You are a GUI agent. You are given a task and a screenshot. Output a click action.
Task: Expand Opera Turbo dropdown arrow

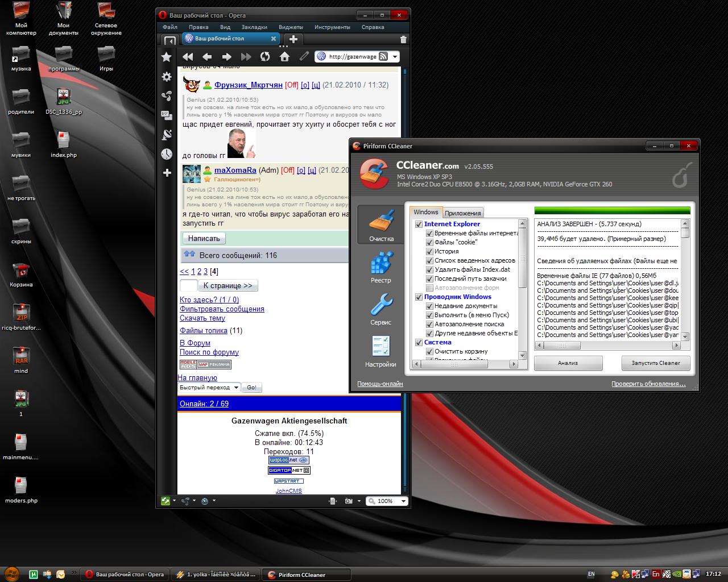click(x=214, y=501)
